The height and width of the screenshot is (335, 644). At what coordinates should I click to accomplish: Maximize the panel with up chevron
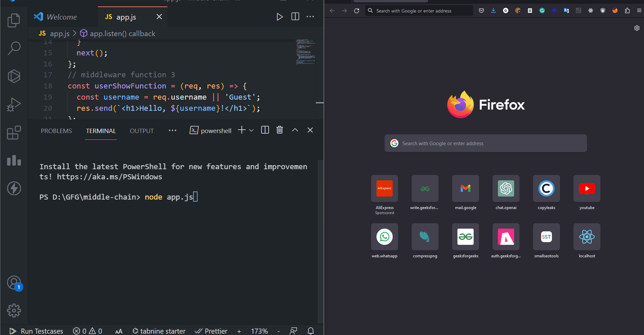(295, 130)
